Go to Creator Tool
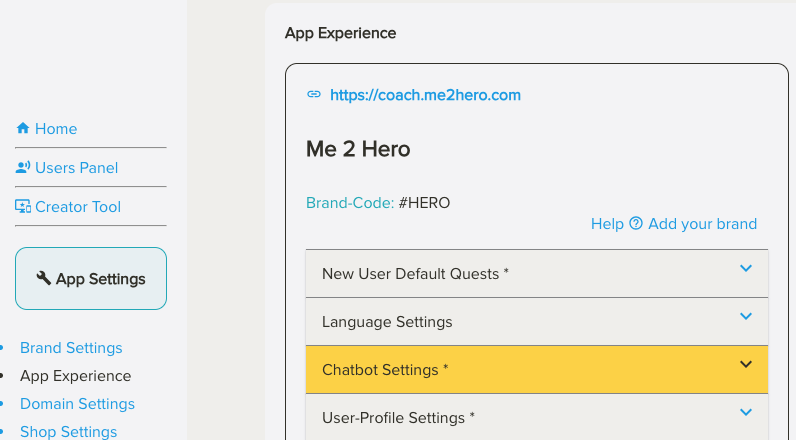 pyautogui.click(x=78, y=207)
